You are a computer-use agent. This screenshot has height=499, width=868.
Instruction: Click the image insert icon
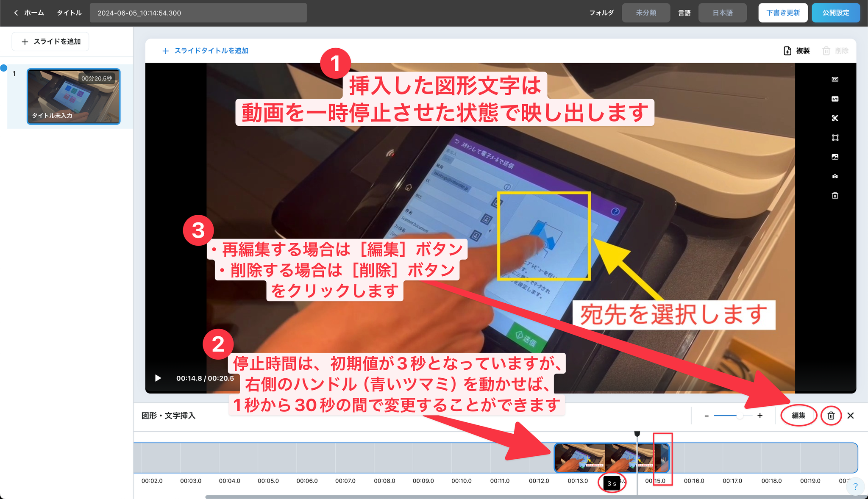pos(835,157)
